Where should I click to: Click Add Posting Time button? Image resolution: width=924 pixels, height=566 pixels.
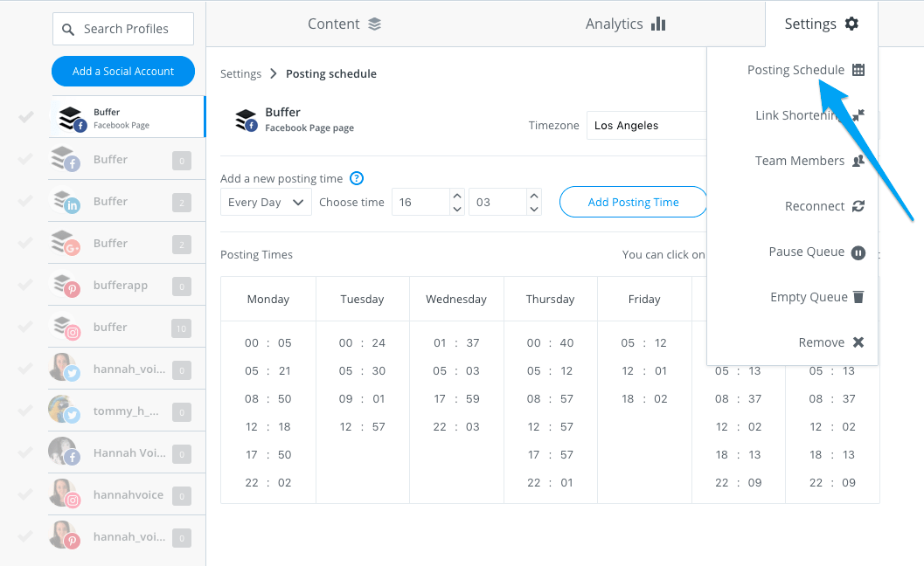[x=634, y=202]
